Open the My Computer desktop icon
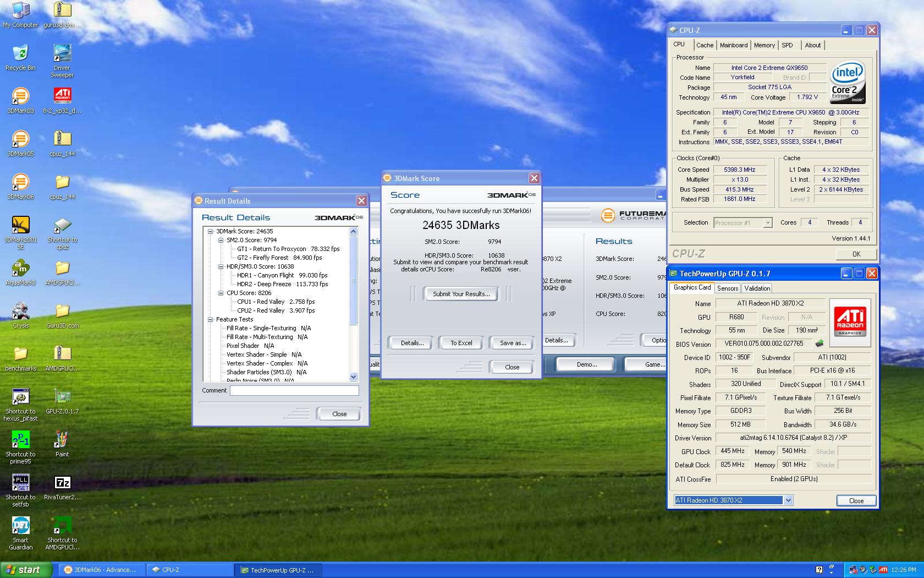This screenshot has width=924, height=578. (x=20, y=15)
